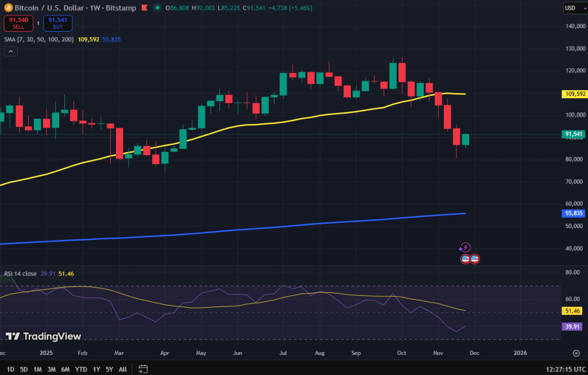Select the YTD time range
This screenshot has width=588, height=375.
[x=80, y=369]
